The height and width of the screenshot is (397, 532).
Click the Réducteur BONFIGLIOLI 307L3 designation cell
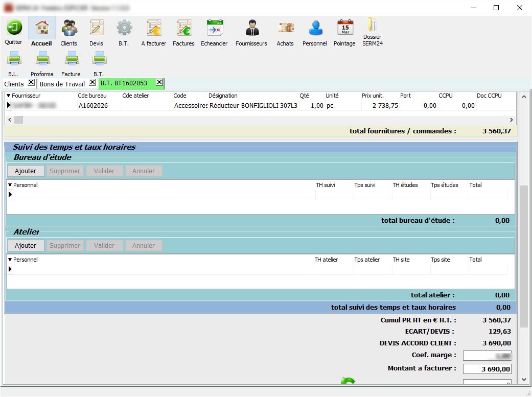click(253, 106)
